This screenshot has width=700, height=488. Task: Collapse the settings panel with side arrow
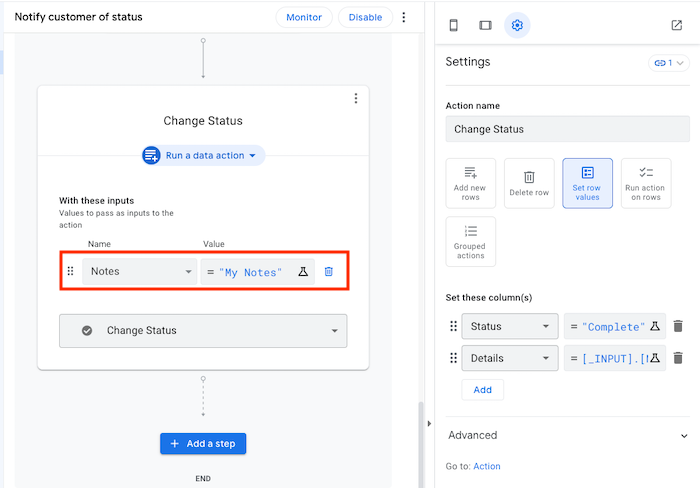click(x=429, y=423)
